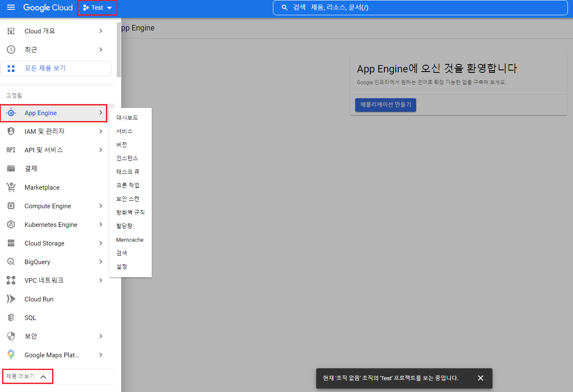Open 모든 제품 보기 button
Viewport: 573px width, 392px height.
(x=56, y=69)
